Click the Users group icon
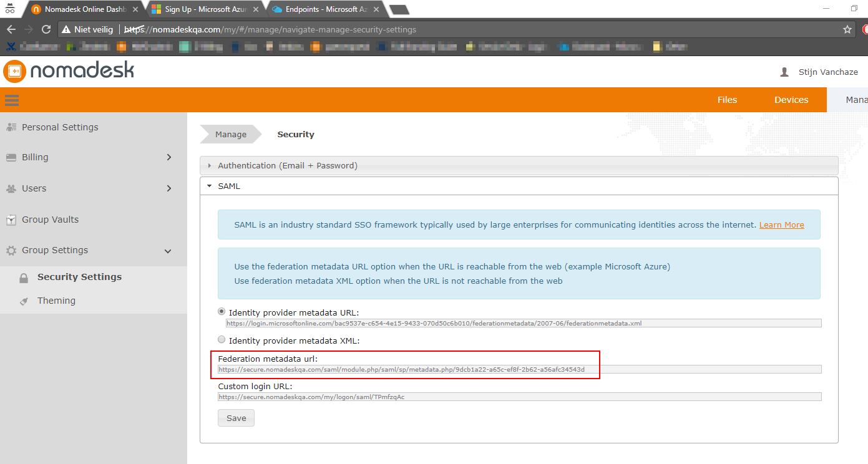 [11, 188]
